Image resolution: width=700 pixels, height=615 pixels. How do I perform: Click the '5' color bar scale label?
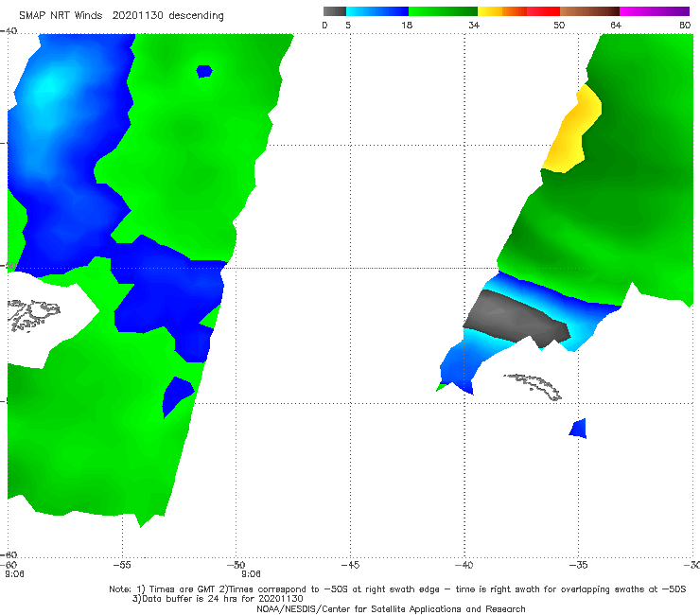click(348, 25)
